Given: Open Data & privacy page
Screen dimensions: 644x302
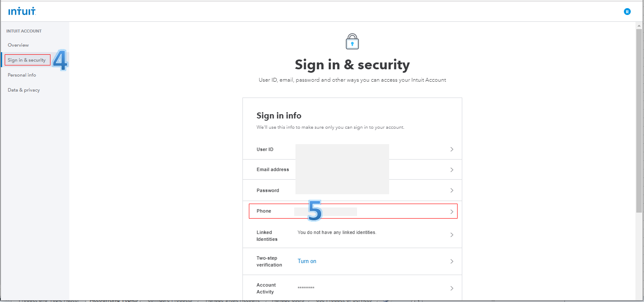Looking at the screenshot, I should click(24, 90).
